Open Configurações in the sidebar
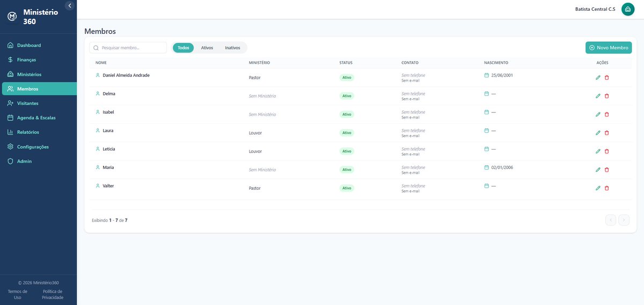 39,146
